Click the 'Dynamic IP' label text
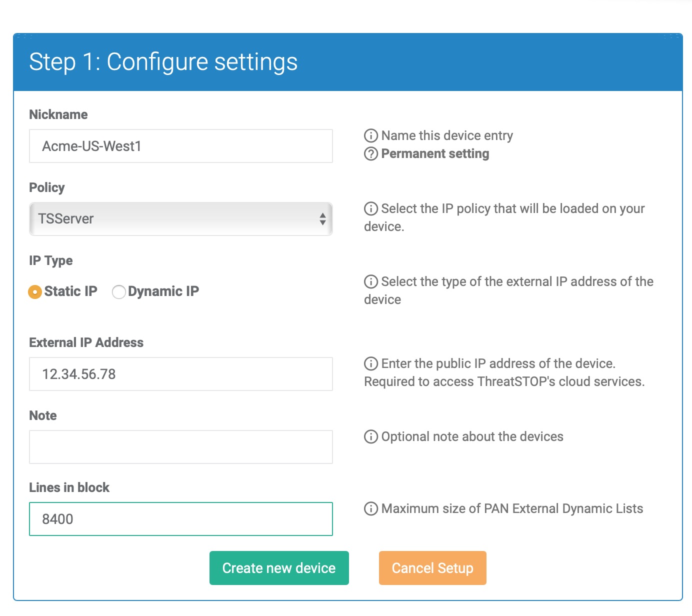Screen dimensions: 692x616 [x=163, y=291]
